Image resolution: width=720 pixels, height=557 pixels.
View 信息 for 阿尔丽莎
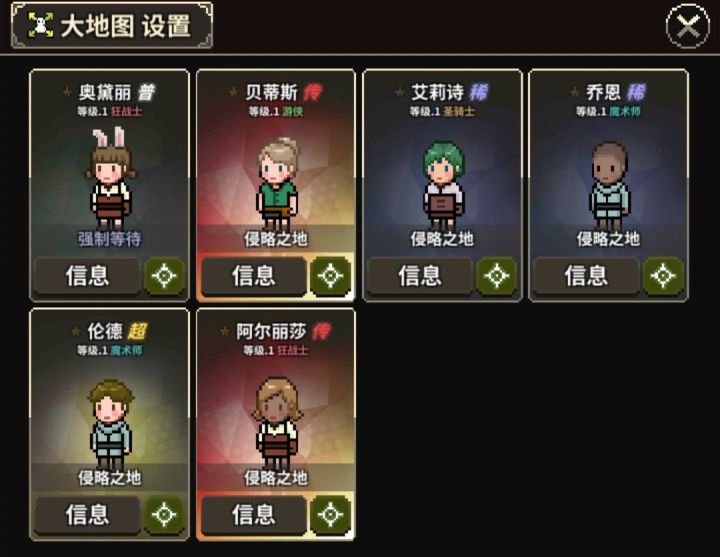click(253, 515)
